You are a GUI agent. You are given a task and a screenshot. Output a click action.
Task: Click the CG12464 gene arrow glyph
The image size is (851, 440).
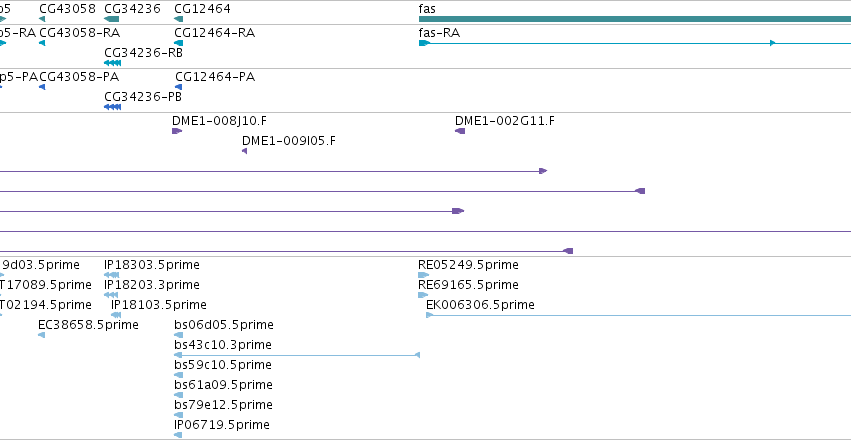point(179,19)
